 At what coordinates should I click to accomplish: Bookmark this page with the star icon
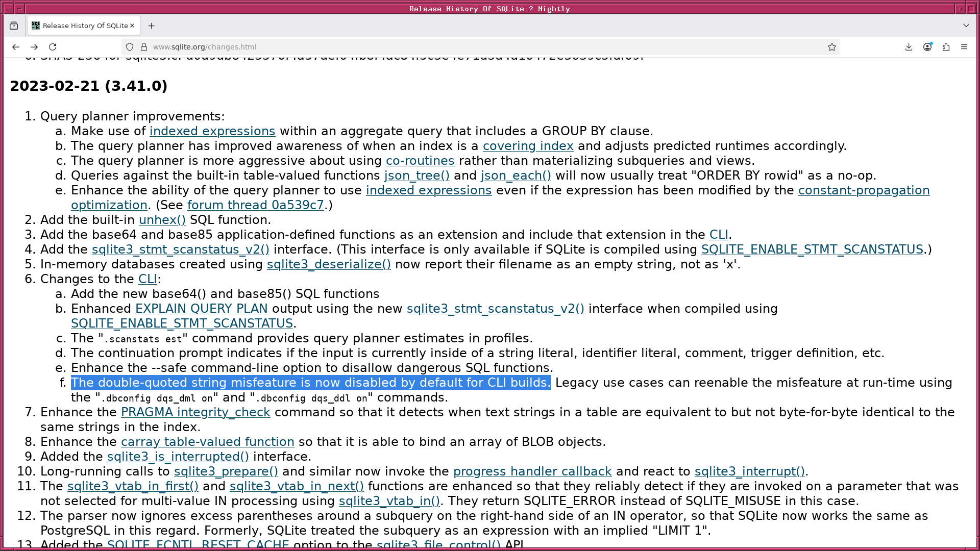click(x=832, y=46)
